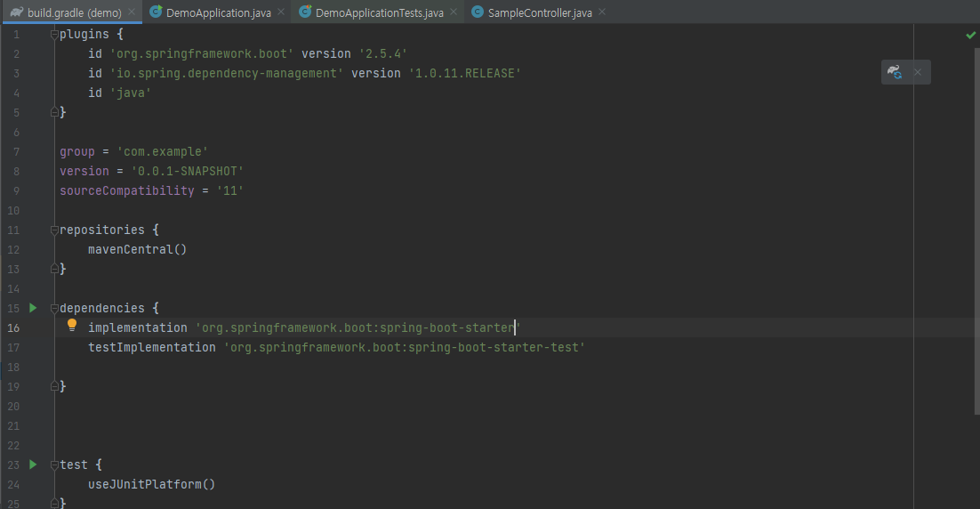Run the test block via gutter arrow
The width and height of the screenshot is (980, 509).
(33, 465)
